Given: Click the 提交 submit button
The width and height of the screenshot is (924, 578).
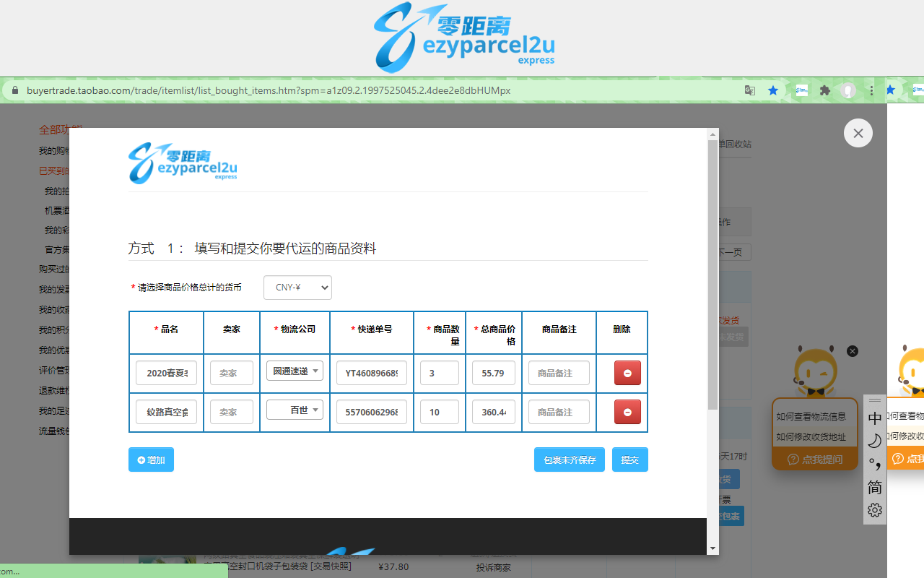Looking at the screenshot, I should click(630, 460).
